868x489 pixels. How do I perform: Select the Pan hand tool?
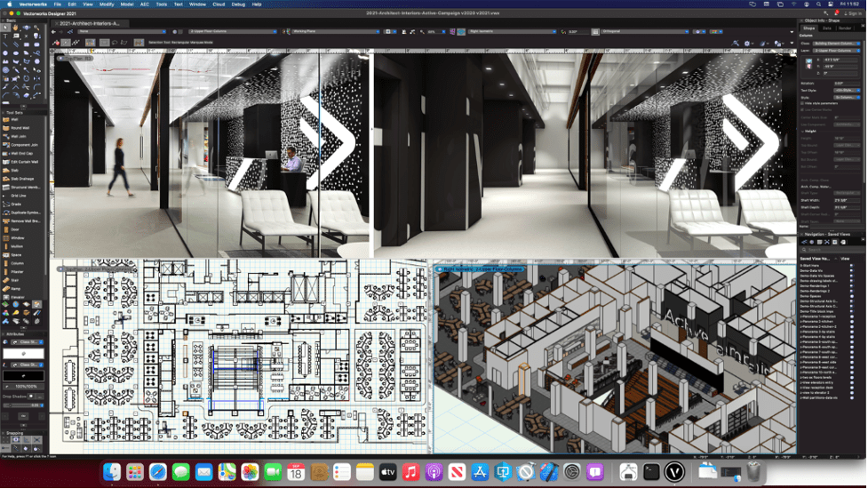click(x=15, y=28)
